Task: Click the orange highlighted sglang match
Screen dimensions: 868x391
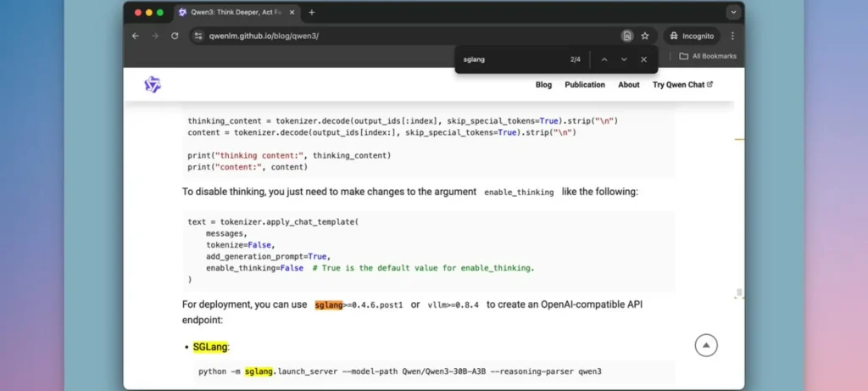Action: point(329,304)
